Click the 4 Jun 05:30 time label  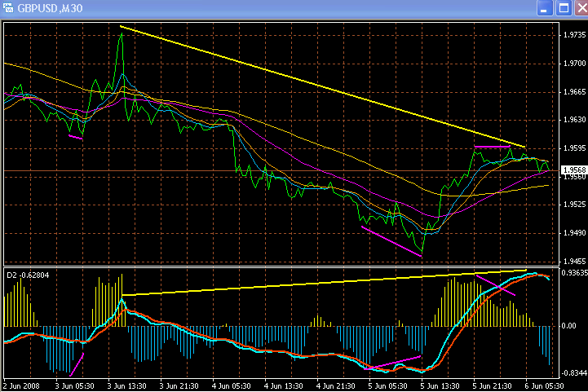[x=231, y=386]
